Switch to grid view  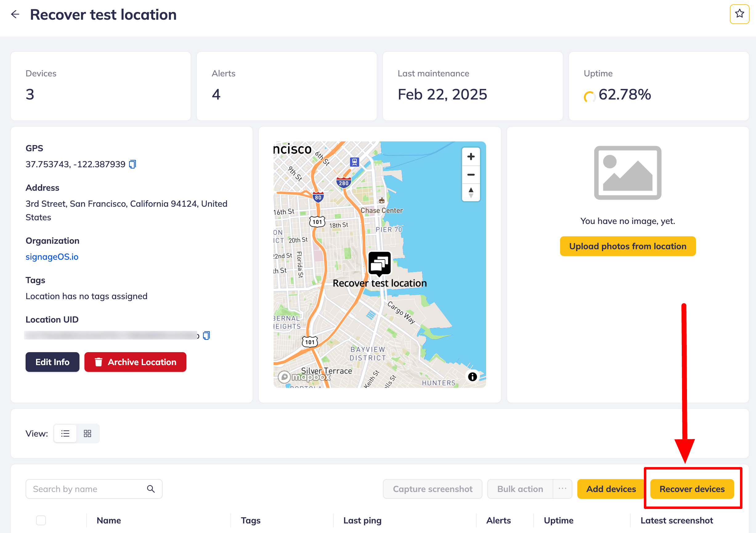click(x=87, y=433)
